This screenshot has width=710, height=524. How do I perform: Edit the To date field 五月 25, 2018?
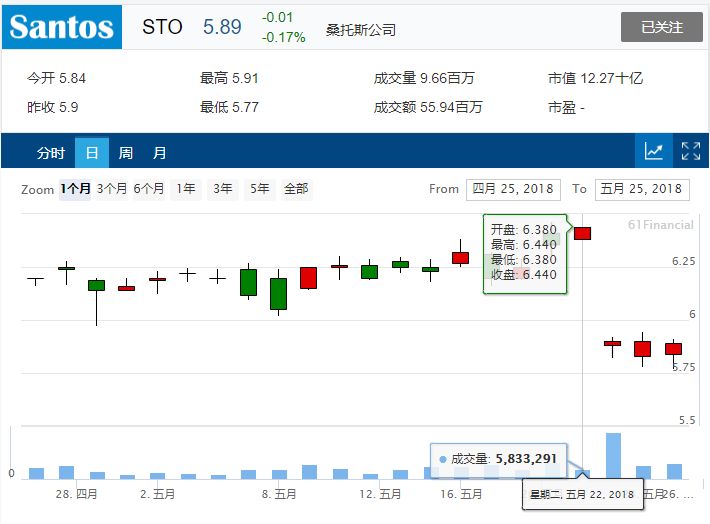pos(642,189)
